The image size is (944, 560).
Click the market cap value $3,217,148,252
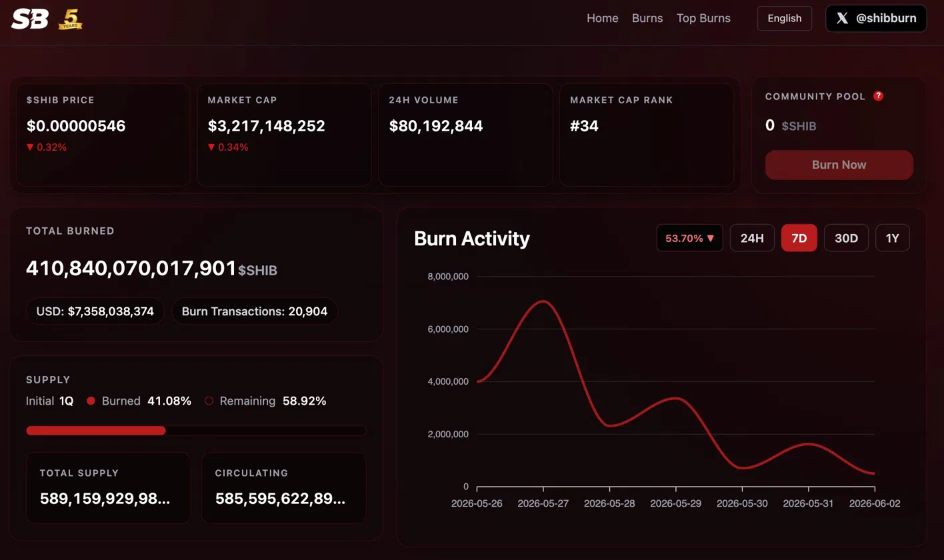[x=267, y=126]
